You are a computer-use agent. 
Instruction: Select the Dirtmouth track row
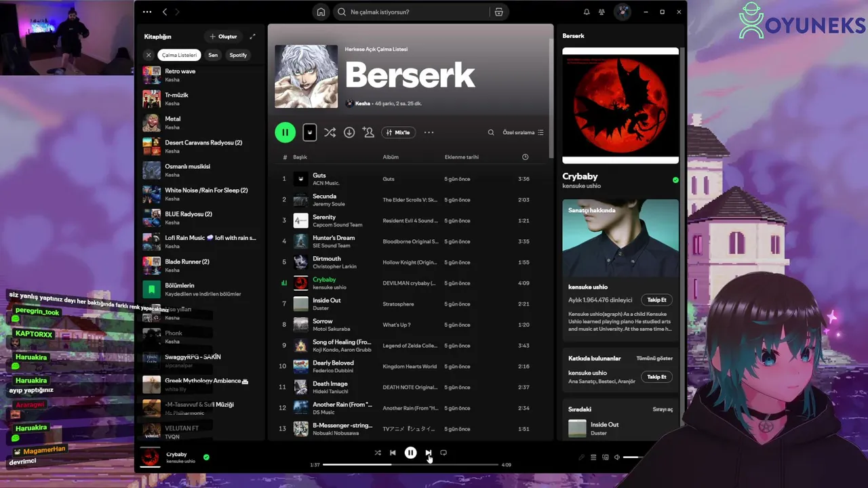410,262
